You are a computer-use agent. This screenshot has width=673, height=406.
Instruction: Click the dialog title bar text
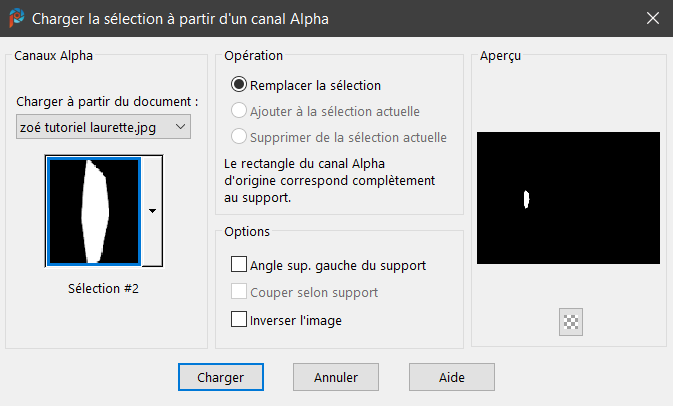click(180, 18)
